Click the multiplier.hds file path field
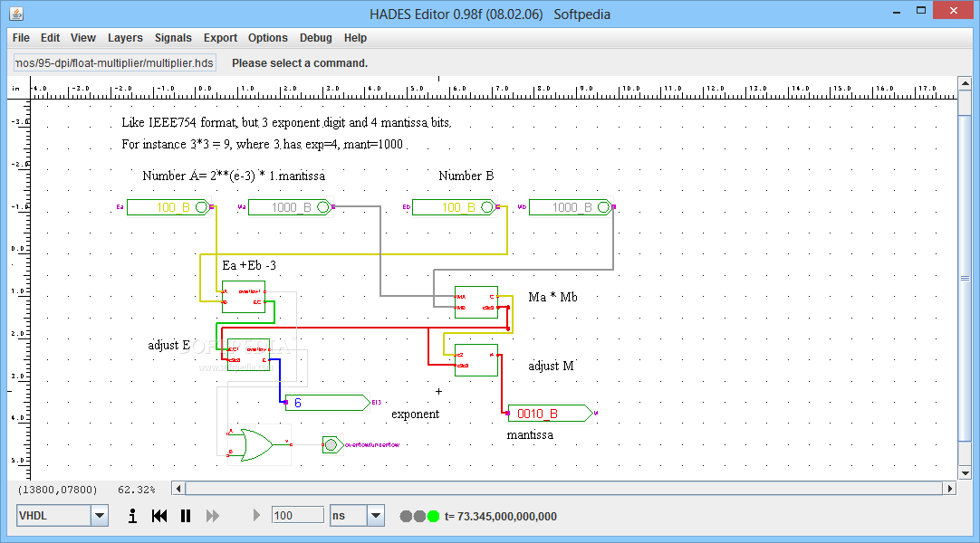980x543 pixels. tap(115, 63)
